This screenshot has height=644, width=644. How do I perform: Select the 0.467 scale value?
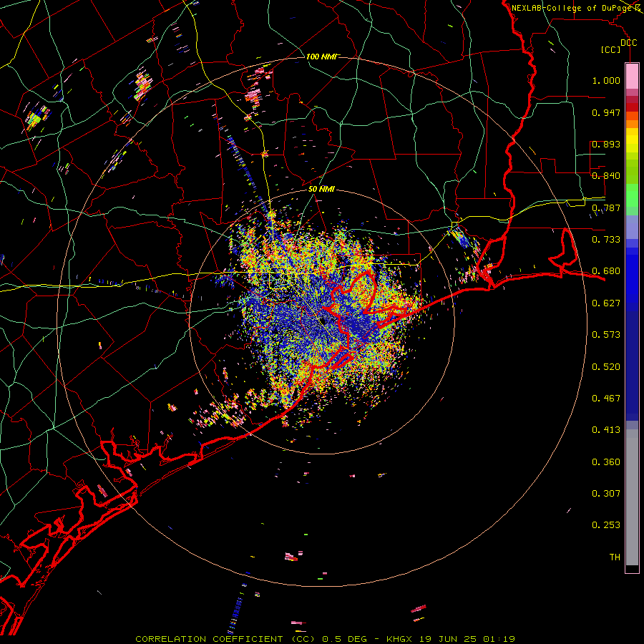tap(606, 399)
